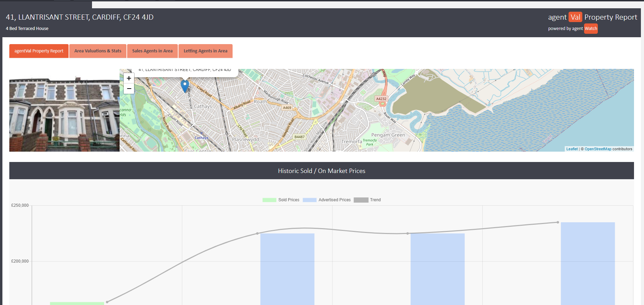This screenshot has width=644, height=305.
Task: Click the agent Watch logo badge
Action: (591, 29)
